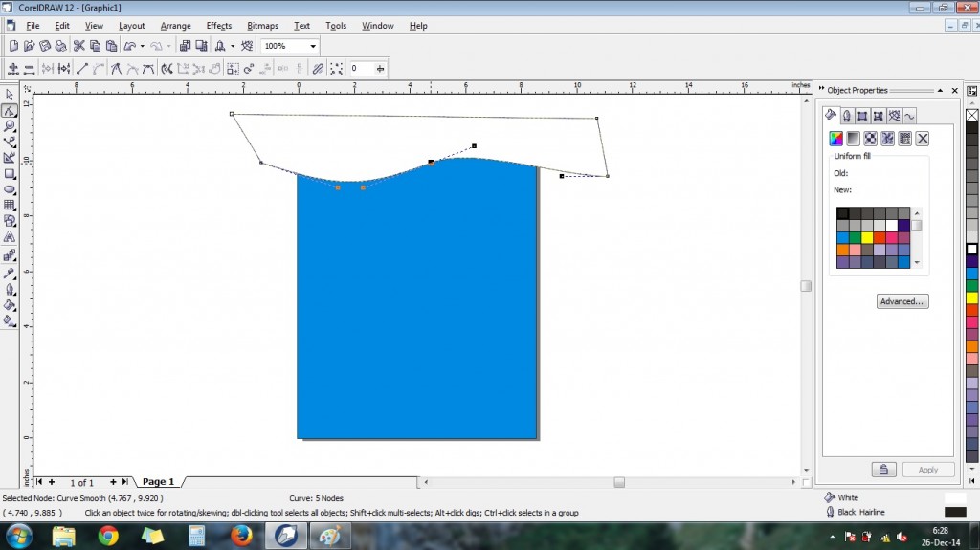Open the Bitmaps menu
Viewport: 980px width, 550px height.
(x=262, y=26)
